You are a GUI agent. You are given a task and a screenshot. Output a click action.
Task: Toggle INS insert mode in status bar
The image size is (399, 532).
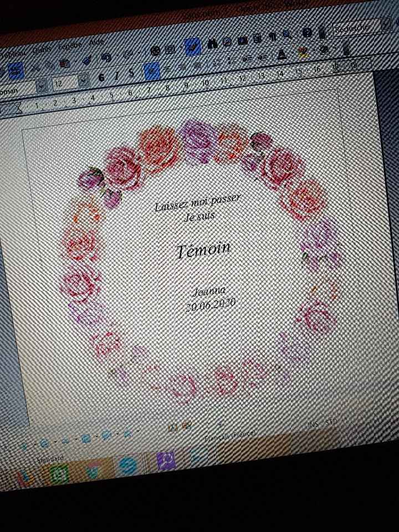pyautogui.click(x=313, y=424)
